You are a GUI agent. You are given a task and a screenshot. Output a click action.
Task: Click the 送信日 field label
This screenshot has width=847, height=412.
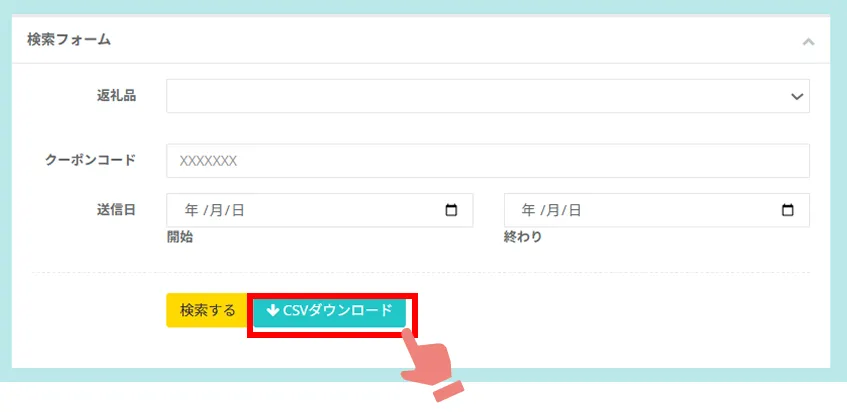[x=116, y=210]
